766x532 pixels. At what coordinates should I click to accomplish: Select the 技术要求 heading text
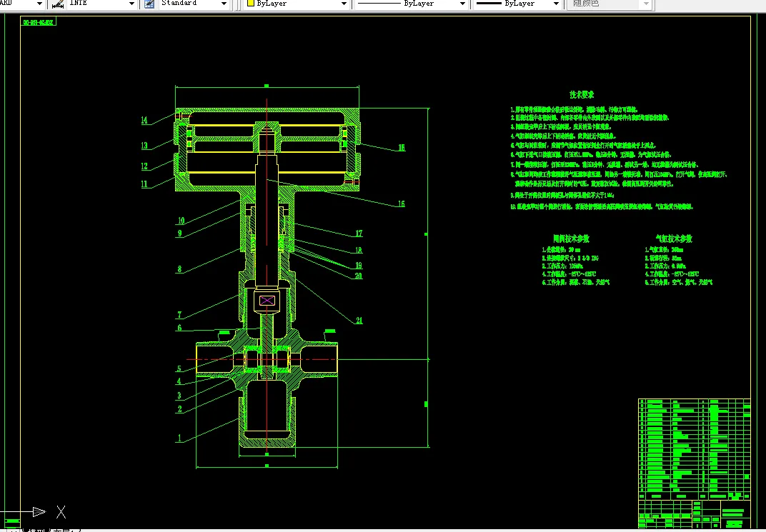[x=582, y=95]
